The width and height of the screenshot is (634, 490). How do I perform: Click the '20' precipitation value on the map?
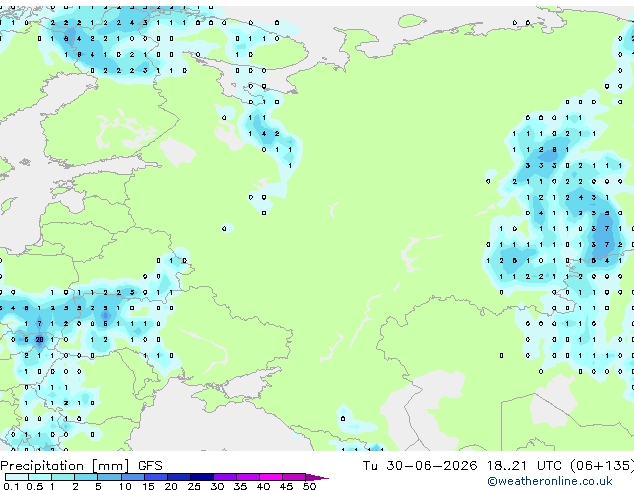tap(39, 340)
